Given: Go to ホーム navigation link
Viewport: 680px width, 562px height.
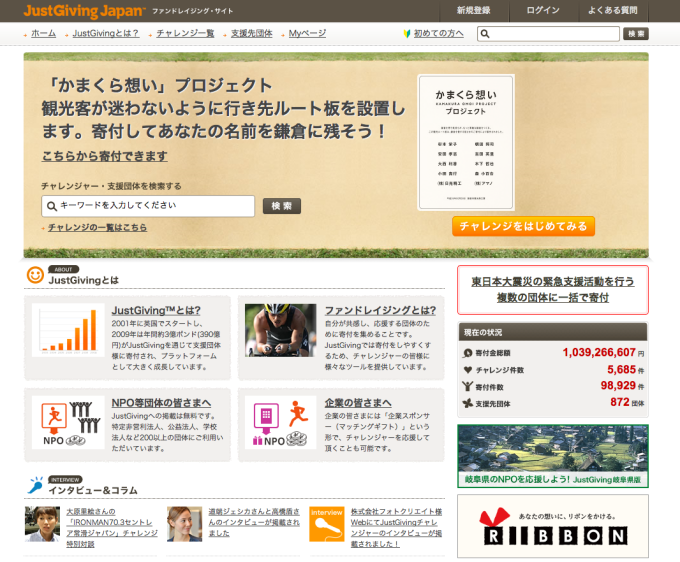Looking at the screenshot, I should 43,33.
